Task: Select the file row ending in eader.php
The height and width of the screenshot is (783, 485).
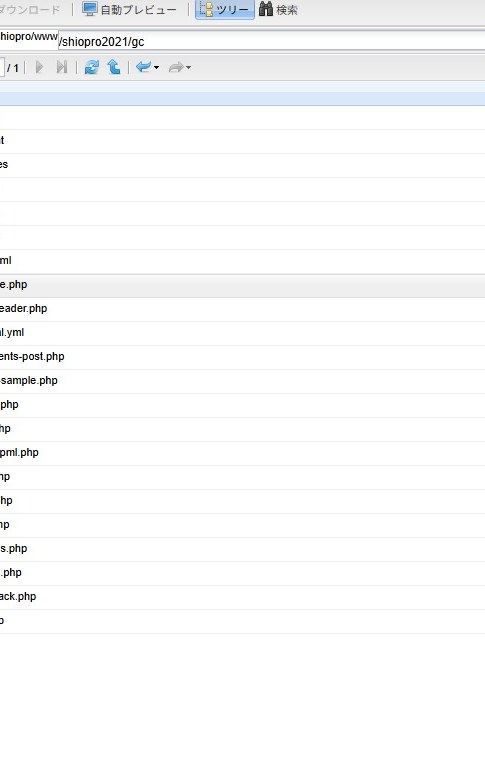Action: point(242,309)
